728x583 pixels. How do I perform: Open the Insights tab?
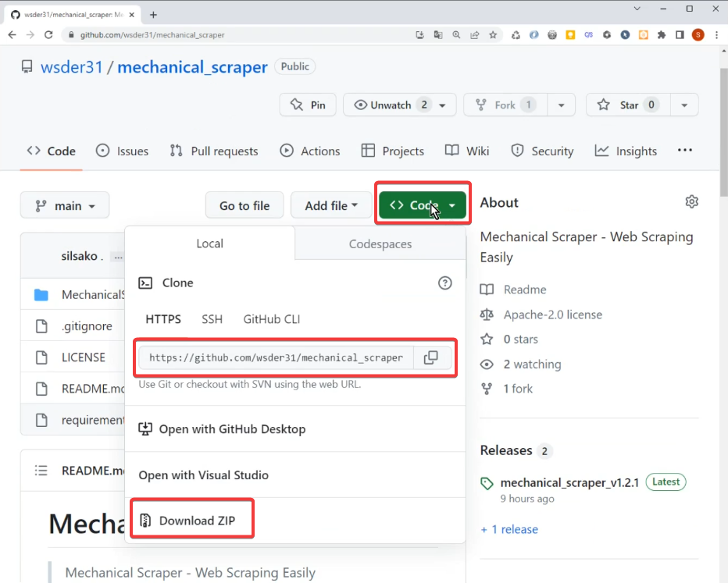626,151
